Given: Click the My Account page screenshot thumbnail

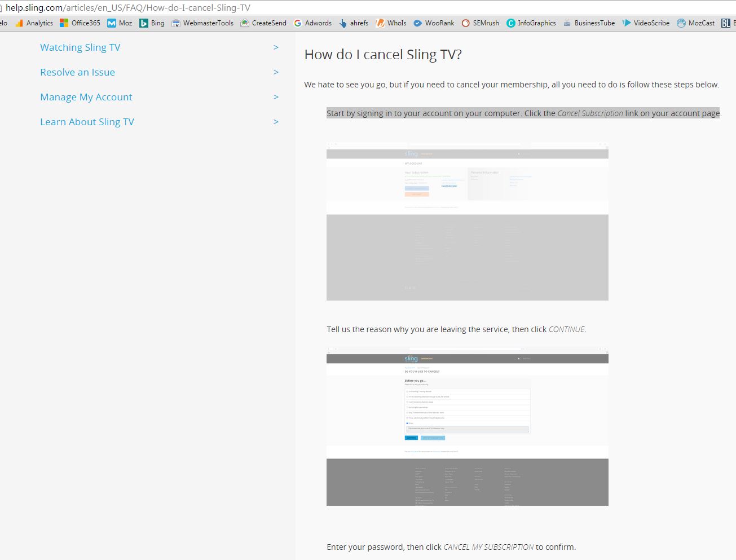Looking at the screenshot, I should pyautogui.click(x=468, y=222).
